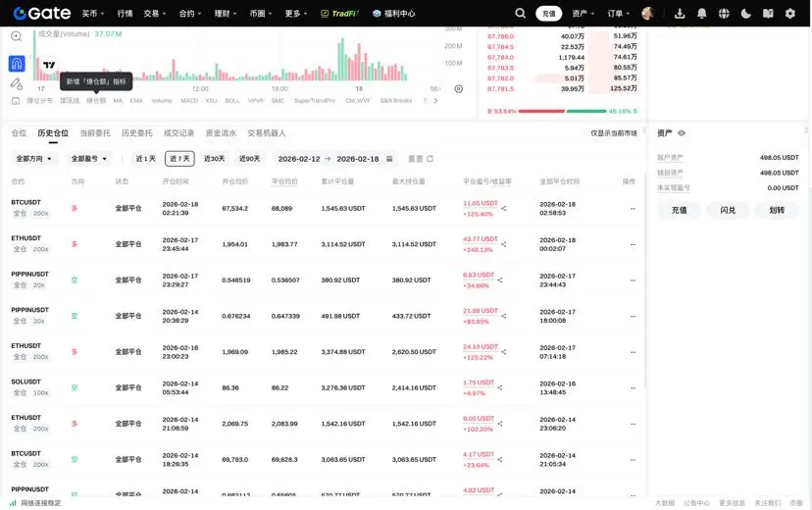Screen dimensions: 812x510
Task: Switch to 交易机器人 tab
Action: click(x=267, y=133)
